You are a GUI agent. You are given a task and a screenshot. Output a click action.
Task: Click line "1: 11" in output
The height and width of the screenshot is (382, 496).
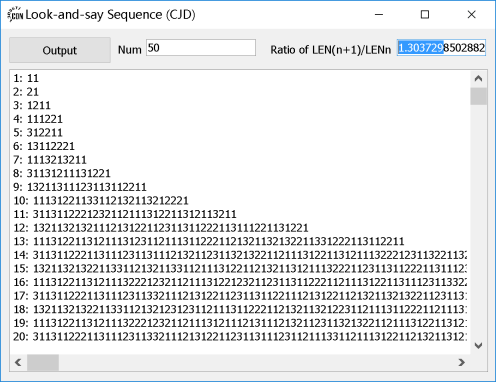[x=26, y=78]
